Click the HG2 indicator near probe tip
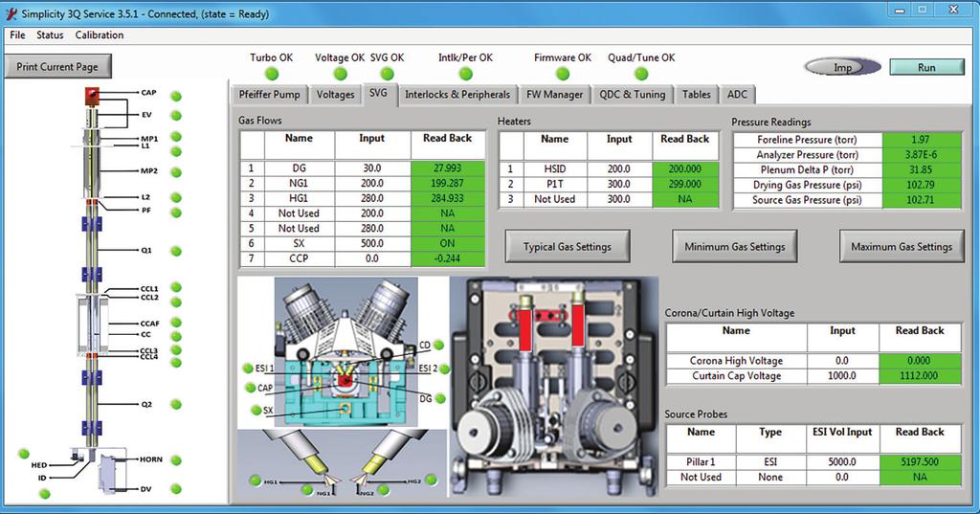Viewport: 980px width, 514px height. pyautogui.click(x=432, y=480)
